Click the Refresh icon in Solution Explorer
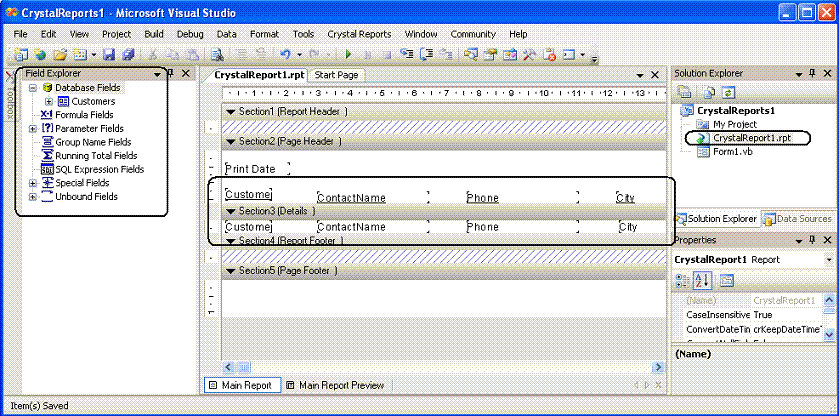This screenshot has width=839, height=416. click(x=728, y=92)
